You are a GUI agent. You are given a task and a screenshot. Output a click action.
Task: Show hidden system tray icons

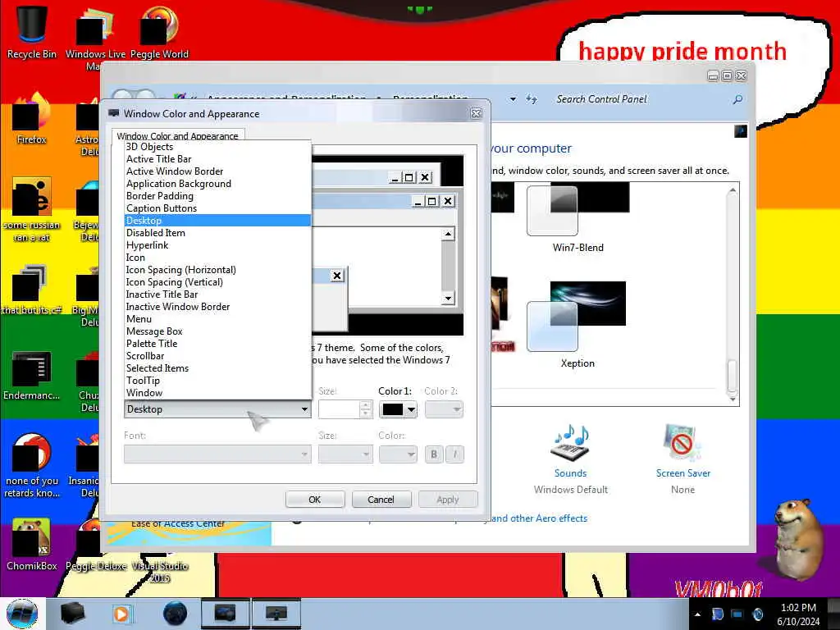tap(697, 614)
